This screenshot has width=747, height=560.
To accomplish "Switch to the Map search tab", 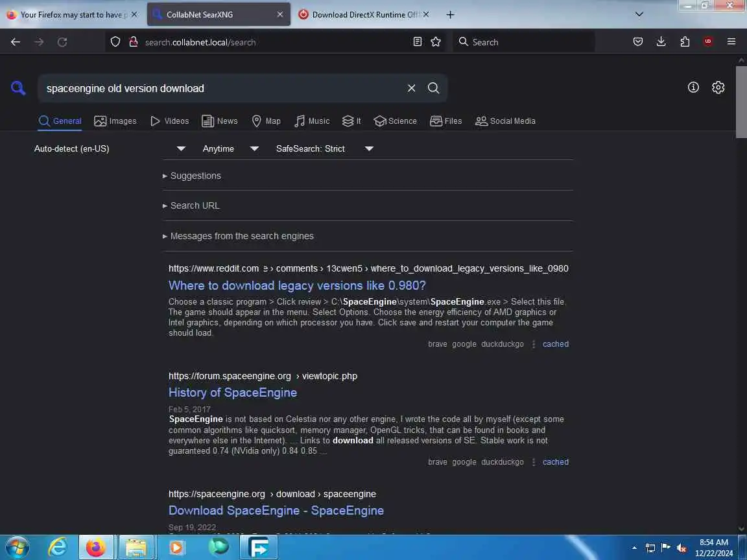I will tap(266, 121).
